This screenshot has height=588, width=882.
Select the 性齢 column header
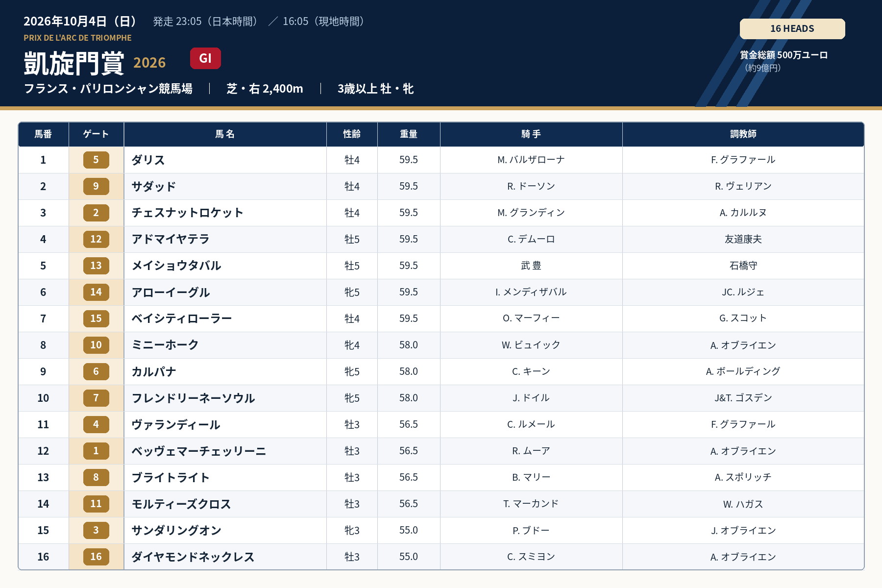pos(352,134)
